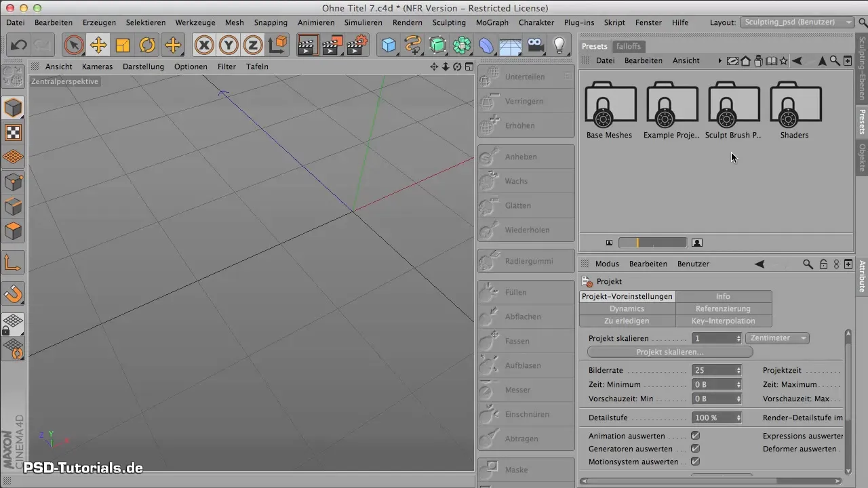Open the Shaders preset folder
868x488 pixels.
click(795, 110)
